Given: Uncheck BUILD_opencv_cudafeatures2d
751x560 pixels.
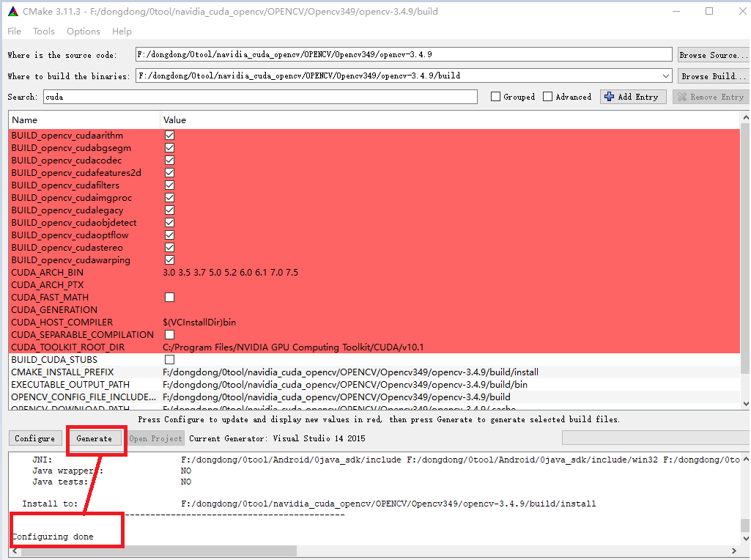Looking at the screenshot, I should pyautogui.click(x=169, y=173).
